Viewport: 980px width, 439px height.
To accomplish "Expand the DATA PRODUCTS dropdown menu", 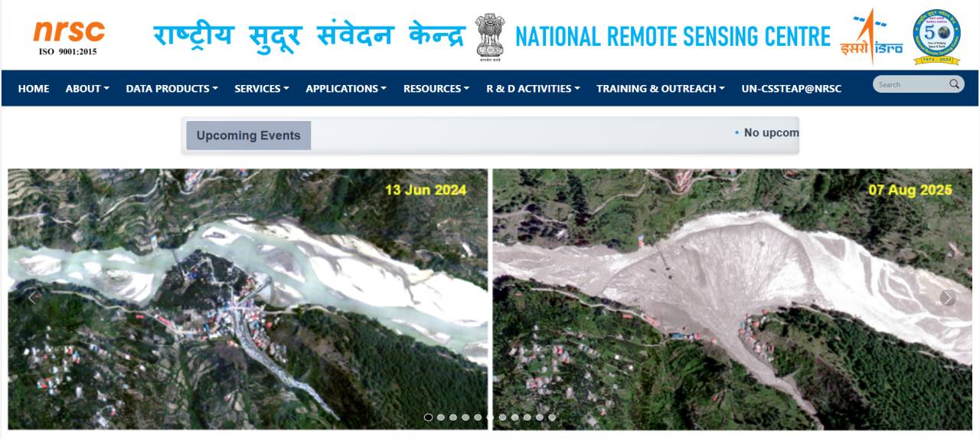I will pos(172,89).
